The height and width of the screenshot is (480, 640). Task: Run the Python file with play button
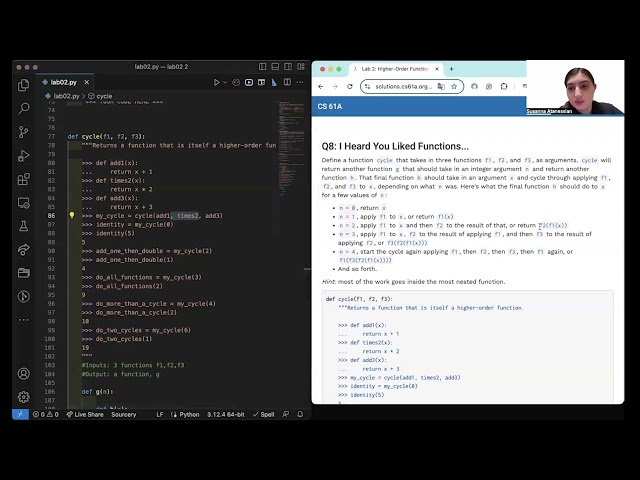(x=216, y=82)
